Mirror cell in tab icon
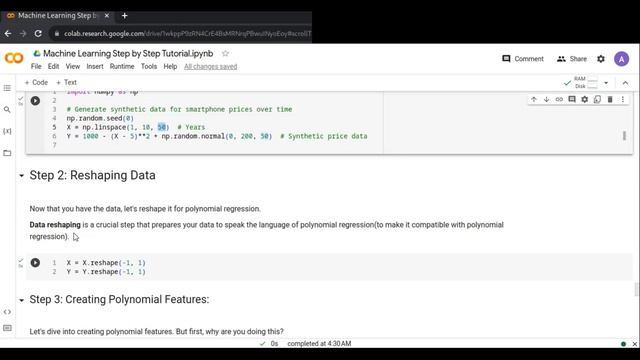The width and height of the screenshot is (640, 360). (597, 99)
